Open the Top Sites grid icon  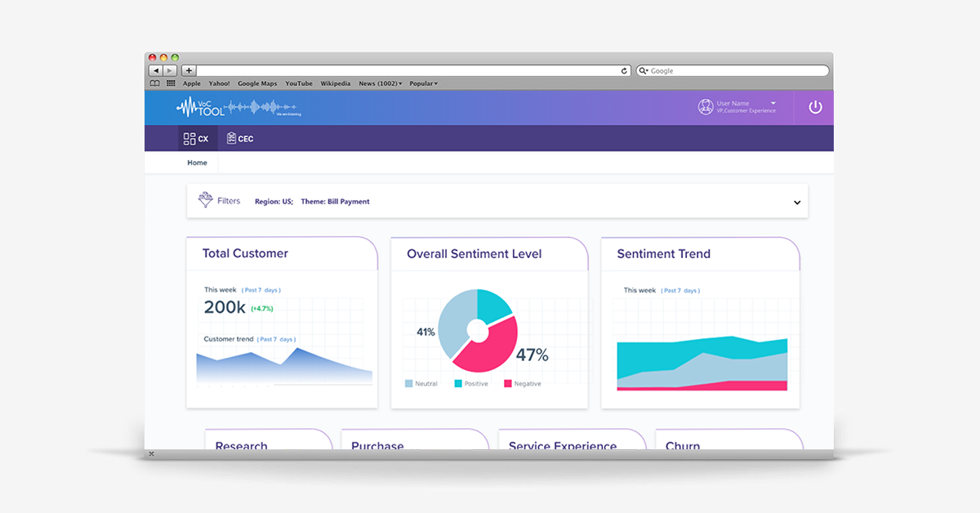[x=171, y=83]
